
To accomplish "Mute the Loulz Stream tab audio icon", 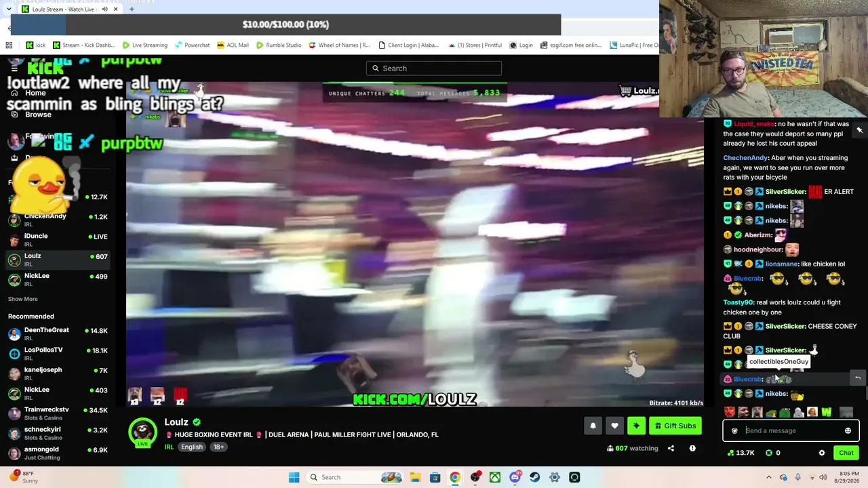I will pyautogui.click(x=104, y=9).
